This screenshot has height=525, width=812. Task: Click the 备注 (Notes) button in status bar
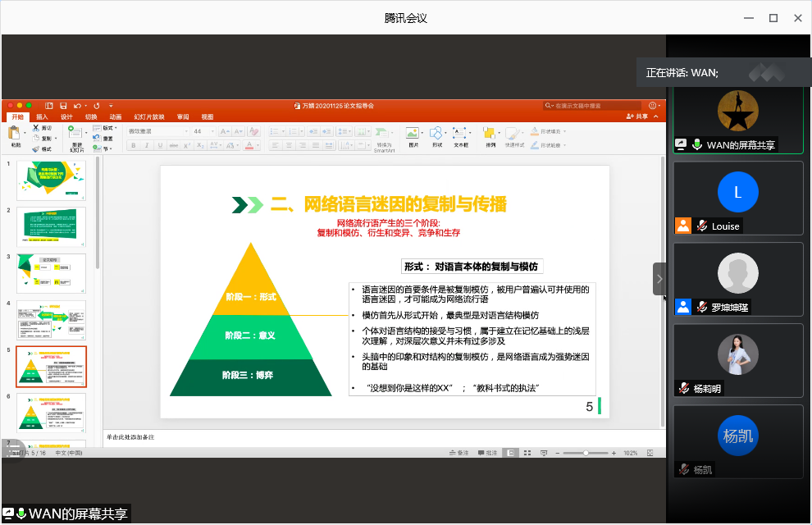click(x=458, y=453)
